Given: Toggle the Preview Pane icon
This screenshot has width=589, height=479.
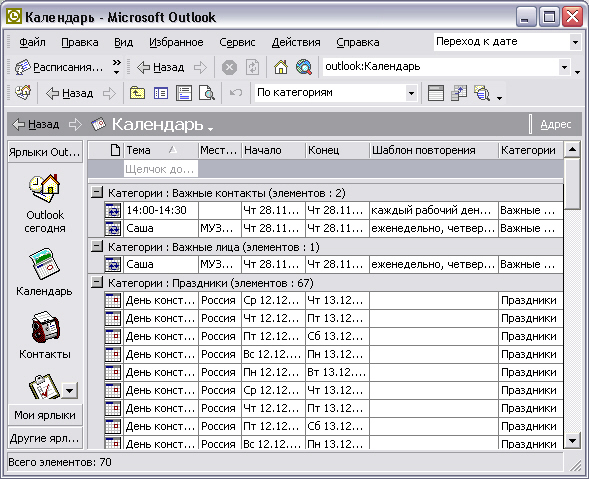Looking at the screenshot, I should point(184,93).
